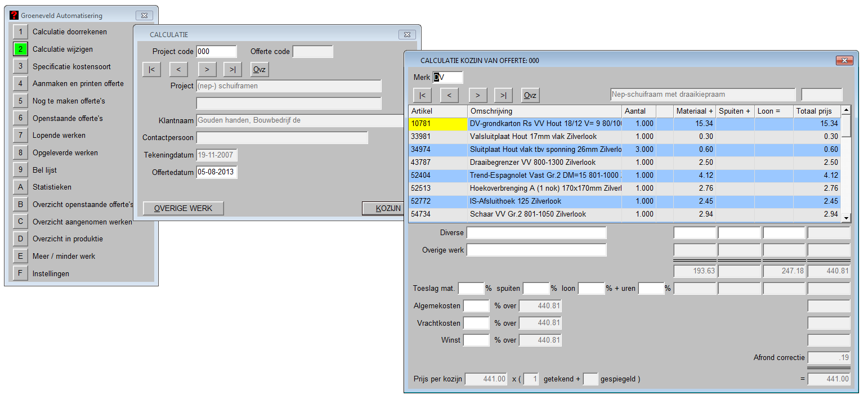Click menu button 1 Calculatie doorrekenen

[21, 32]
